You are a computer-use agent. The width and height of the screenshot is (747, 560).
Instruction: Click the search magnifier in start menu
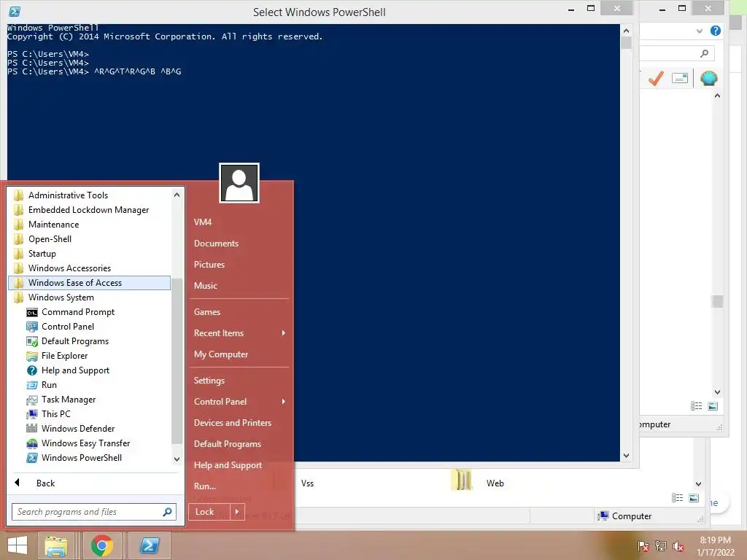(167, 512)
